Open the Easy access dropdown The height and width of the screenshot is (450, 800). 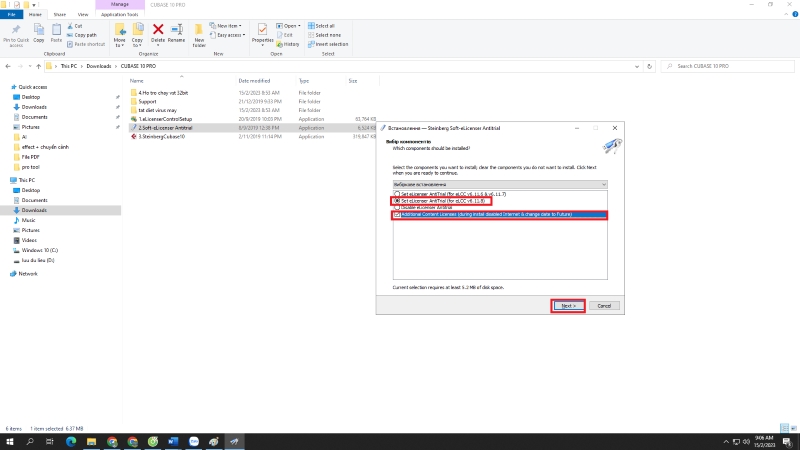[227, 35]
